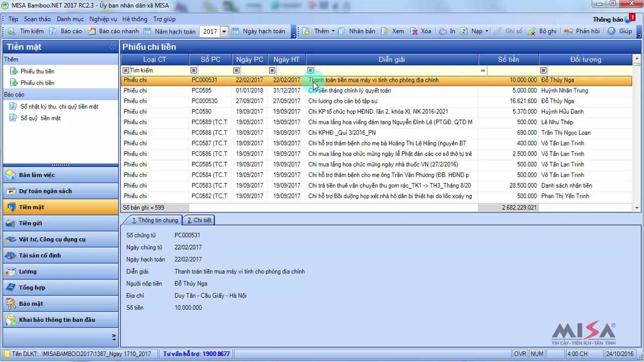Open the Báo cáo report icon
The image size is (644, 362).
point(53,31)
